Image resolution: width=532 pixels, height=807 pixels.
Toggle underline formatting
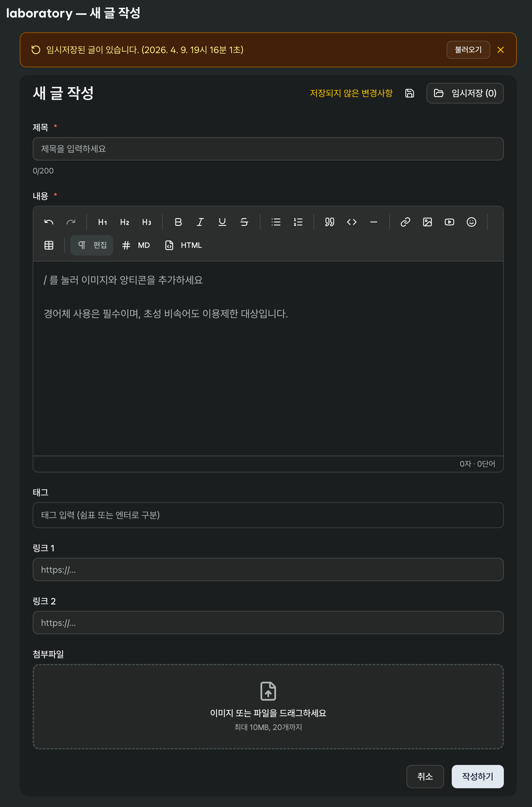[222, 222]
